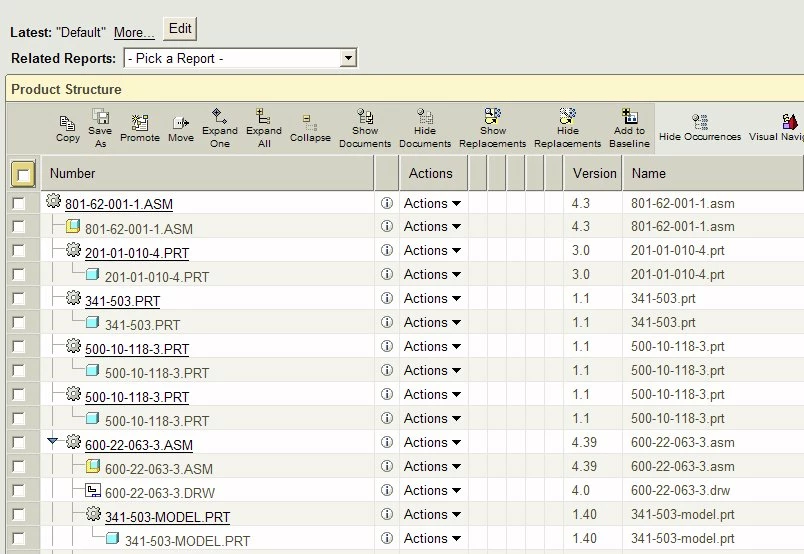Click the Promote toolbar icon
The image size is (804, 554).
tap(139, 123)
